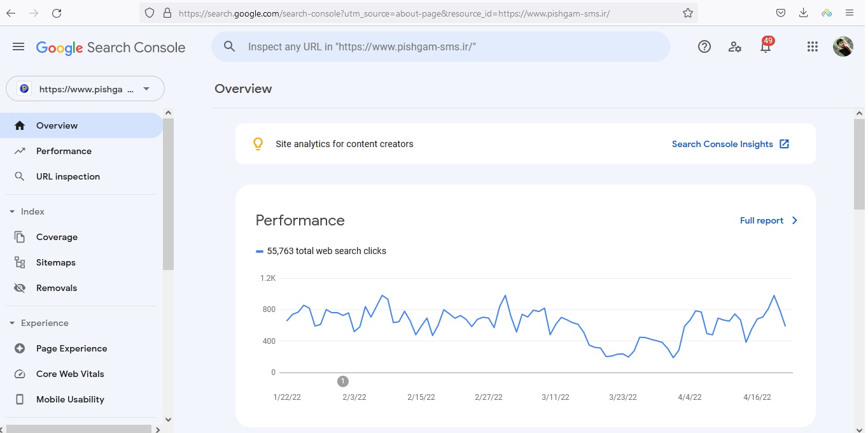Click the Coverage pages icon

[x=20, y=237]
